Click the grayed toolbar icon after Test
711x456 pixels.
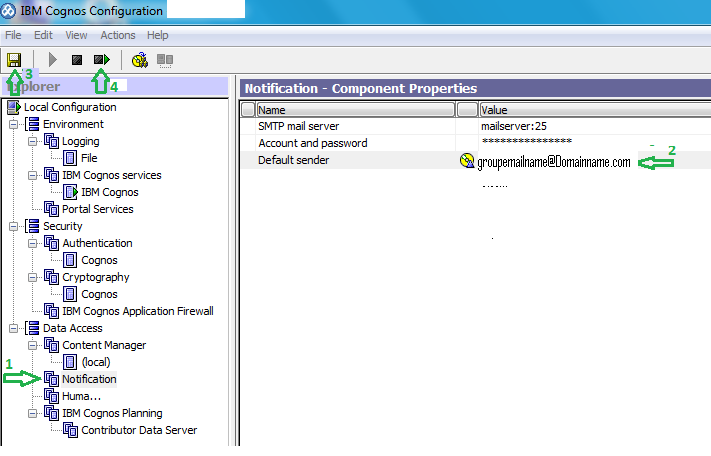click(165, 60)
